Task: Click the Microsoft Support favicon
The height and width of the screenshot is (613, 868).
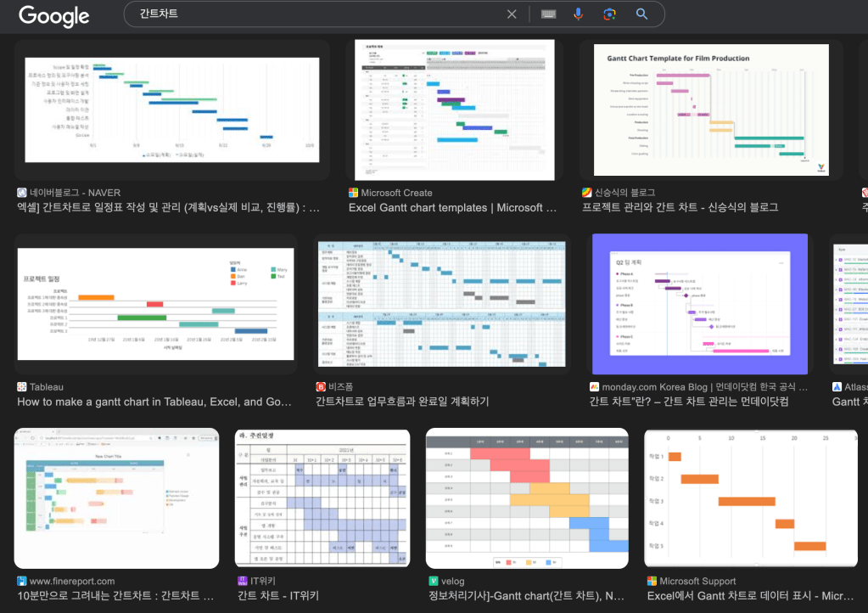Action: coord(652,582)
